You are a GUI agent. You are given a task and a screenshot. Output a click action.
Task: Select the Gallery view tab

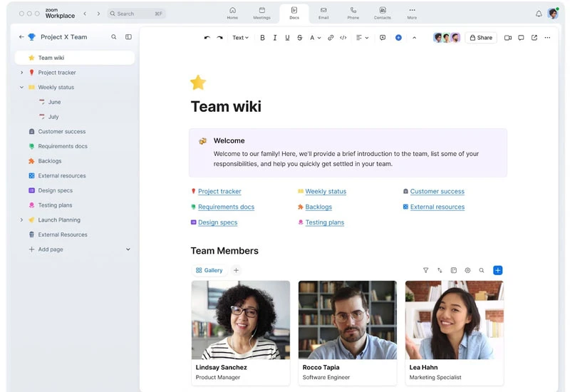click(209, 271)
